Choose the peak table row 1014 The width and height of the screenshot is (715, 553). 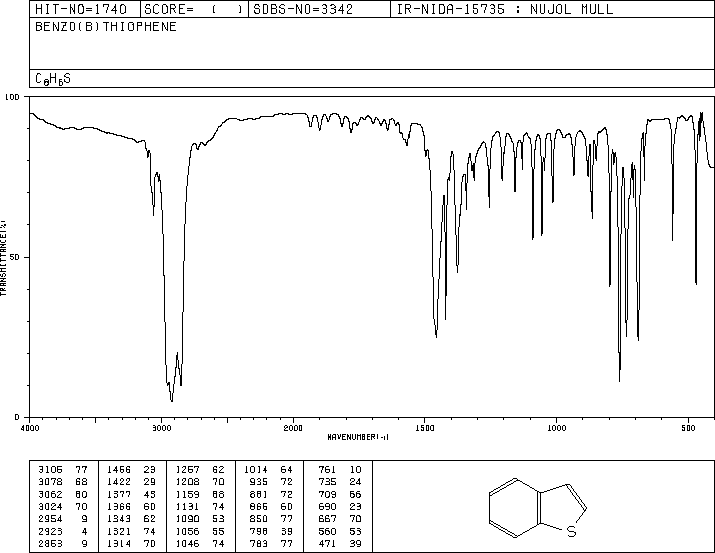pos(269,470)
